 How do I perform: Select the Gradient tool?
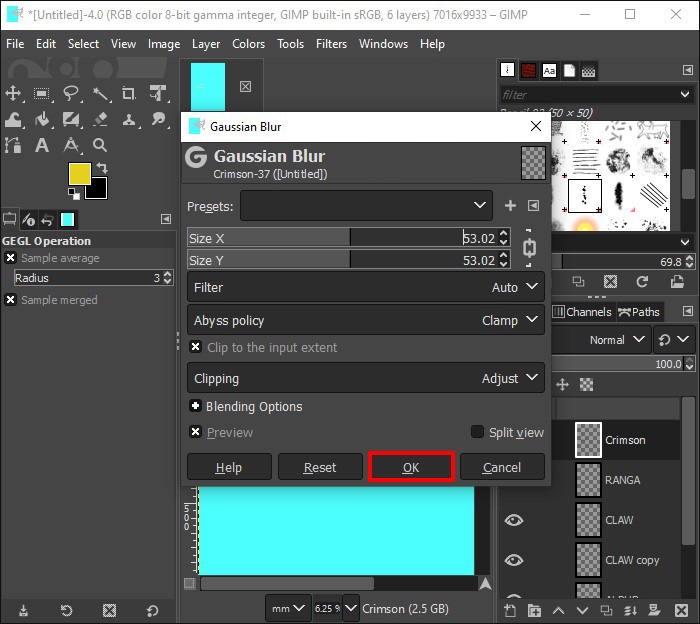click(71, 120)
